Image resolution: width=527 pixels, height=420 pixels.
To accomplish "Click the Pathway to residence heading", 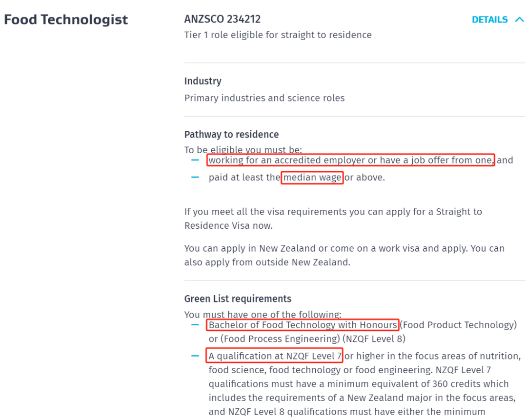I will [231, 135].
